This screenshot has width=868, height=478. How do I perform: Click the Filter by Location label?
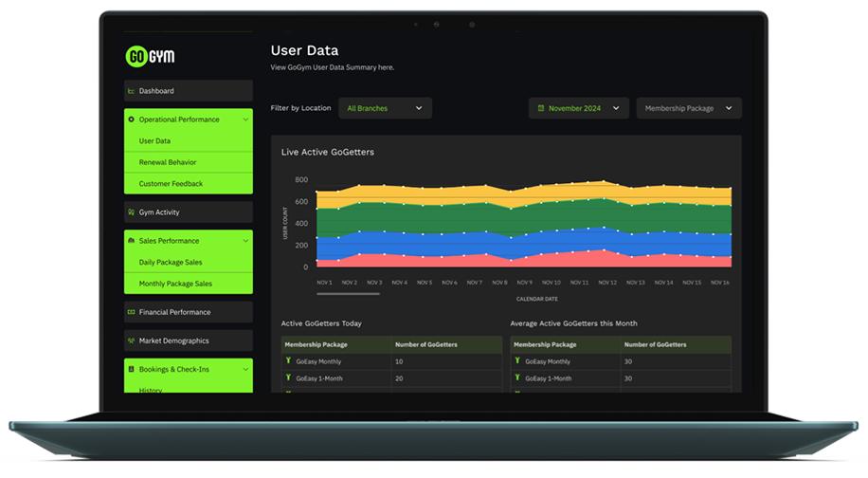[x=300, y=108]
